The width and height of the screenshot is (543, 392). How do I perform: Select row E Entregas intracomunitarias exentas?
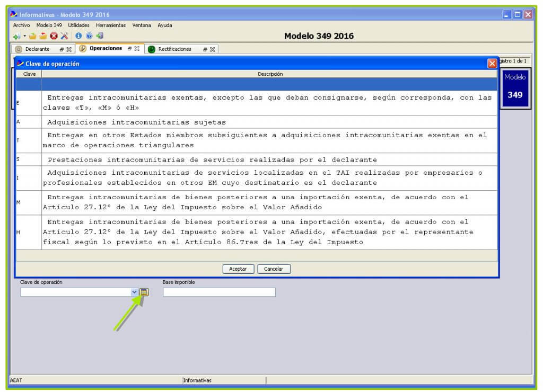point(257,103)
